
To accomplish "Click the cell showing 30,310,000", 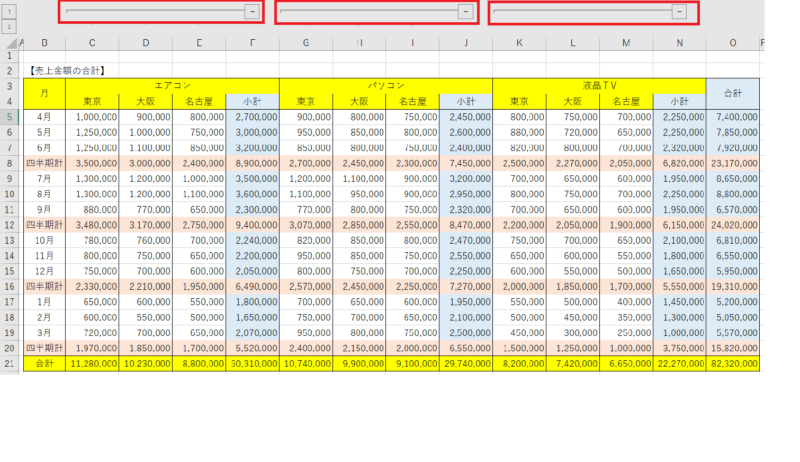I will pos(253,364).
